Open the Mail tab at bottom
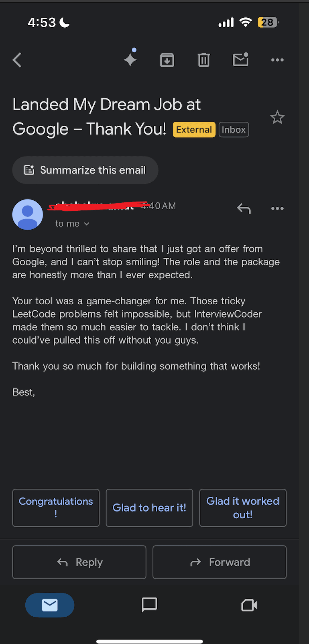Screen dimensions: 309x644 tap(49, 605)
